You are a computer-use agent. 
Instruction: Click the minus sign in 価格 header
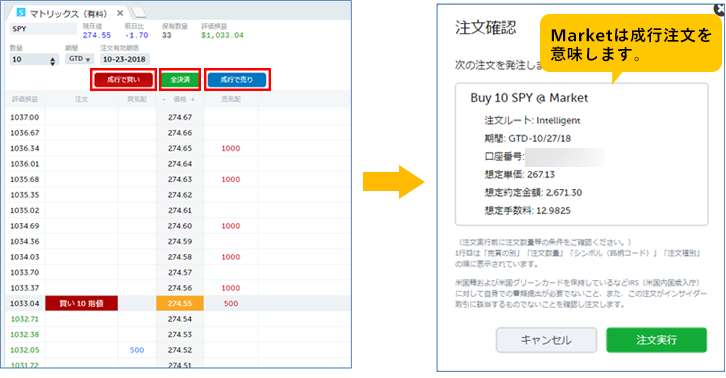164,100
